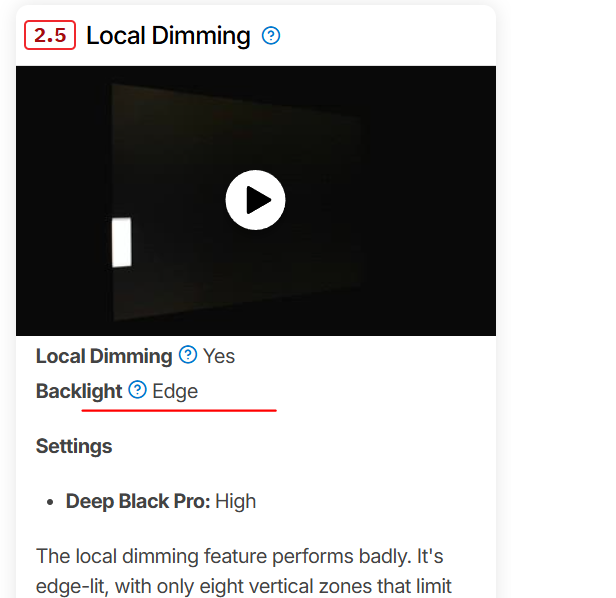
Task: Open the Backlight help question mark icon
Action: click(138, 390)
